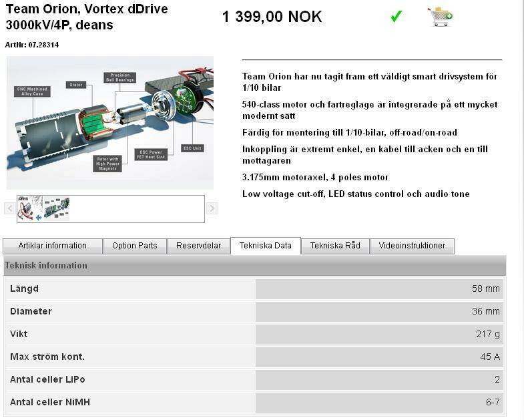This screenshot has height=420, width=524.
Task: Click the Low voltage cut-off description line
Action: pos(356,194)
